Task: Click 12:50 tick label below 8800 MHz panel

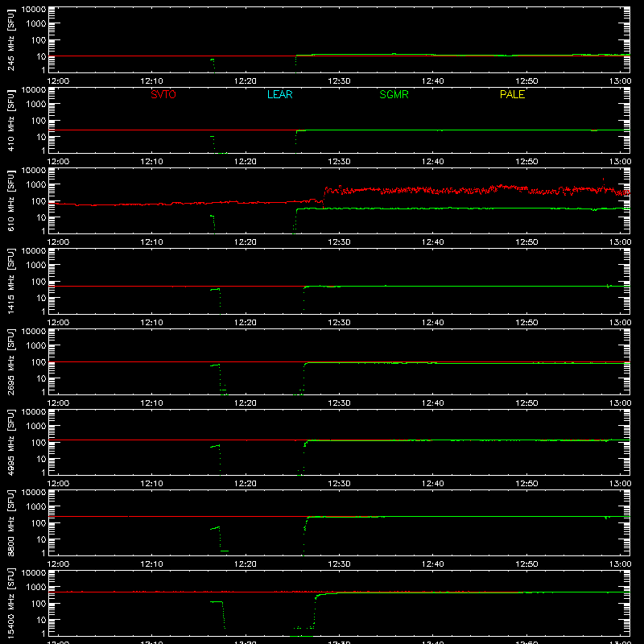Action: tap(526, 564)
